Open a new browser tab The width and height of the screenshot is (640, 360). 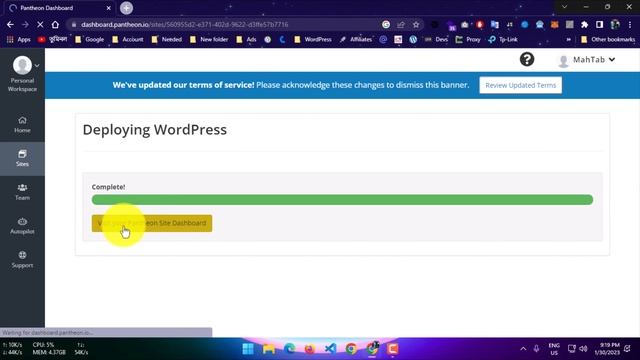coord(127,8)
